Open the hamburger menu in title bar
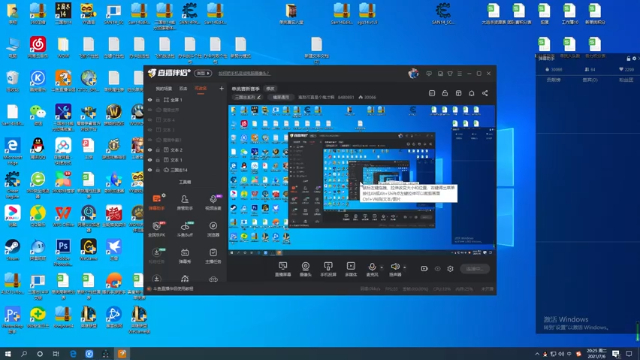This screenshot has height=360, width=640. (460, 73)
